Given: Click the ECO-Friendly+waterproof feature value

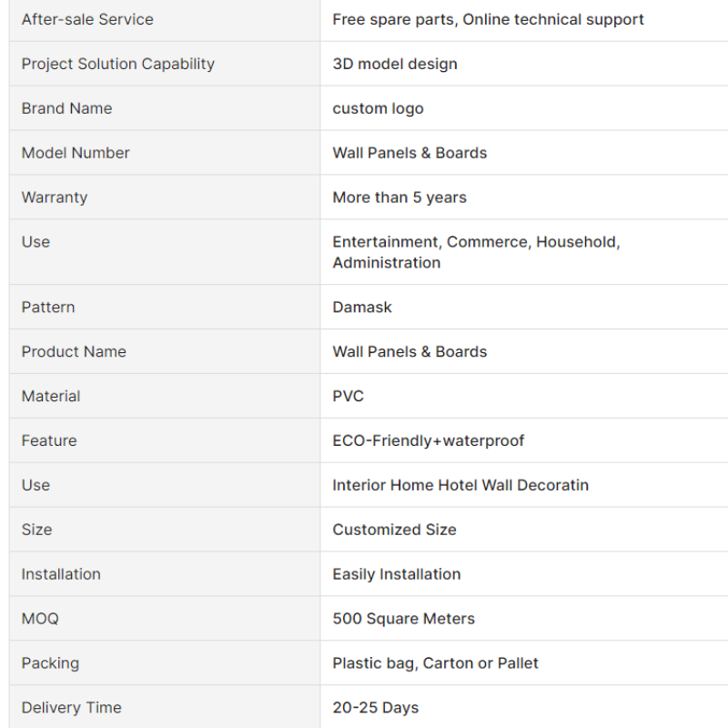Looking at the screenshot, I should coord(428,440).
